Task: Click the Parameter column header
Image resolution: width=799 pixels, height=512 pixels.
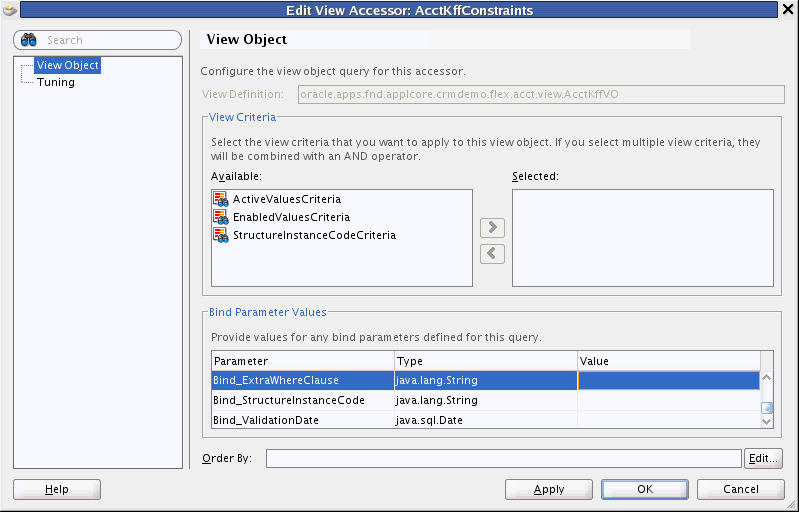Action: (303, 361)
